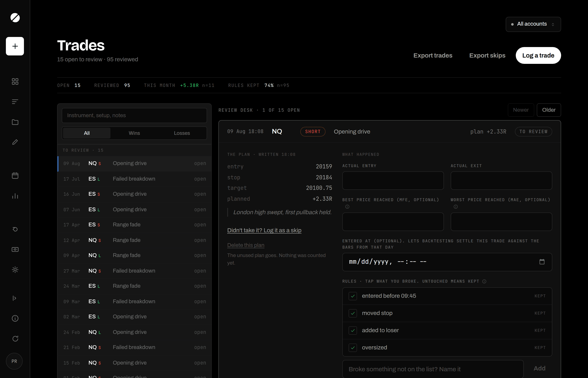Screen dimensions: 588x378
Task: Select the Wins filter tab
Action: 134,133
